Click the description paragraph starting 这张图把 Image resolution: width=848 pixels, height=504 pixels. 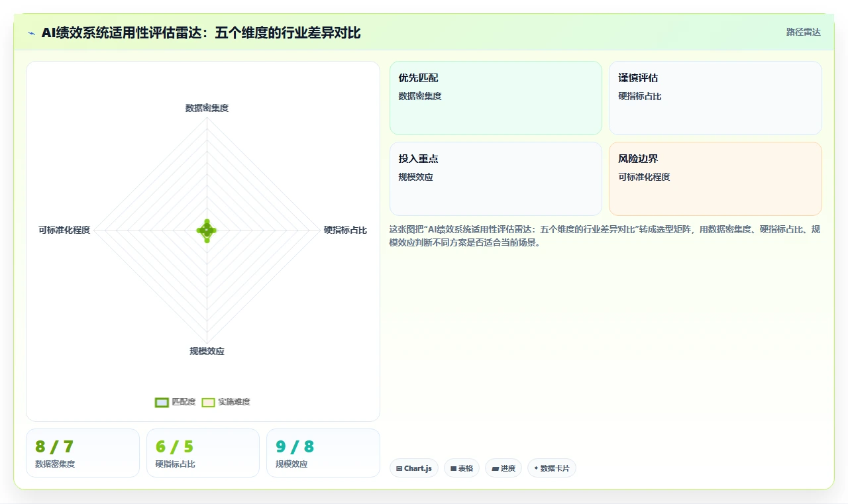[x=605, y=236]
